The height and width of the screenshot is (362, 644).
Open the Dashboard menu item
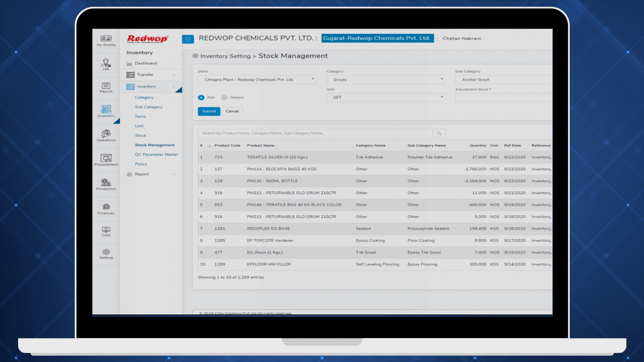(x=146, y=63)
